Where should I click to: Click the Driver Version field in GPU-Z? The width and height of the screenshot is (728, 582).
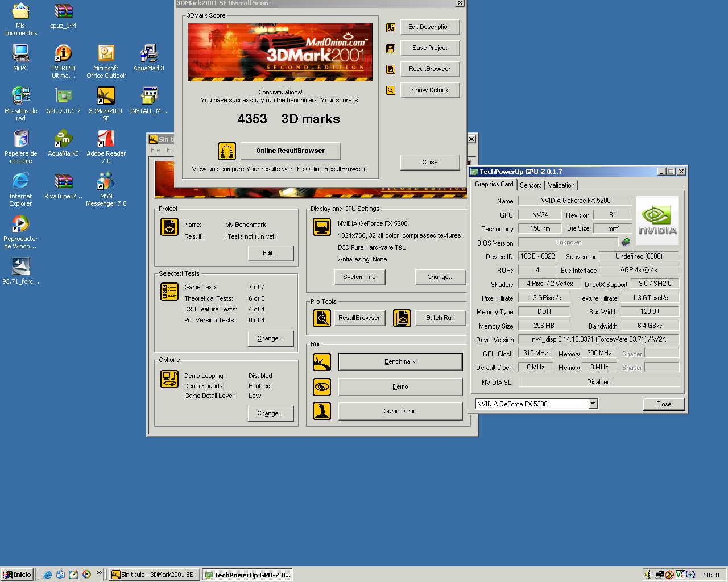[598, 339]
